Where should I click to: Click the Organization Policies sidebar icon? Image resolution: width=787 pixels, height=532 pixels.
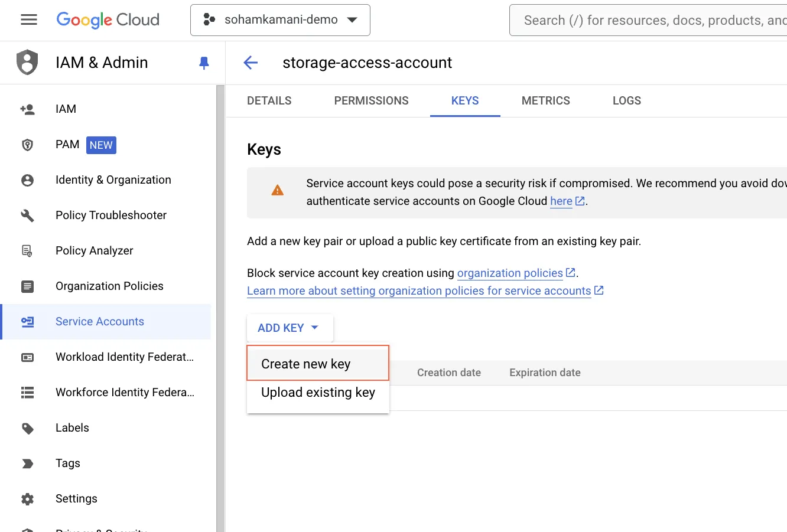tap(27, 286)
